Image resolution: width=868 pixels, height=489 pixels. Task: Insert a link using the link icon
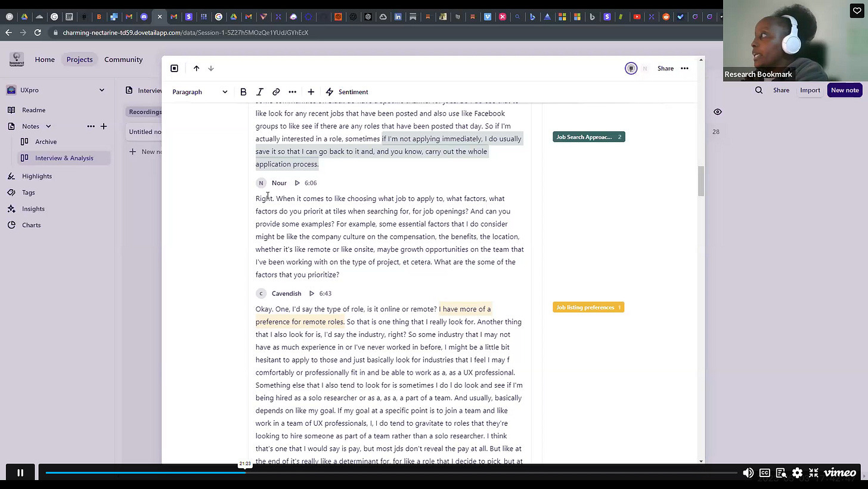coord(276,92)
